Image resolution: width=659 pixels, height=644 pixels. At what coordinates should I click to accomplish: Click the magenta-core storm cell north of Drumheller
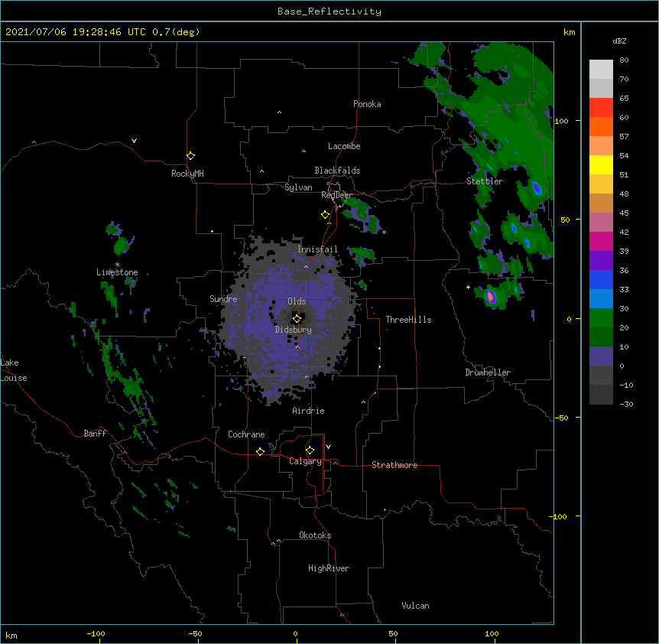(491, 296)
